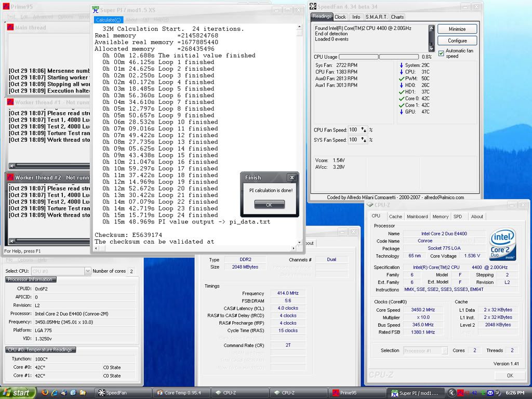Click the PWM temperature checkmark icon in SpeedFan
The image size is (532, 399).
[402, 78]
